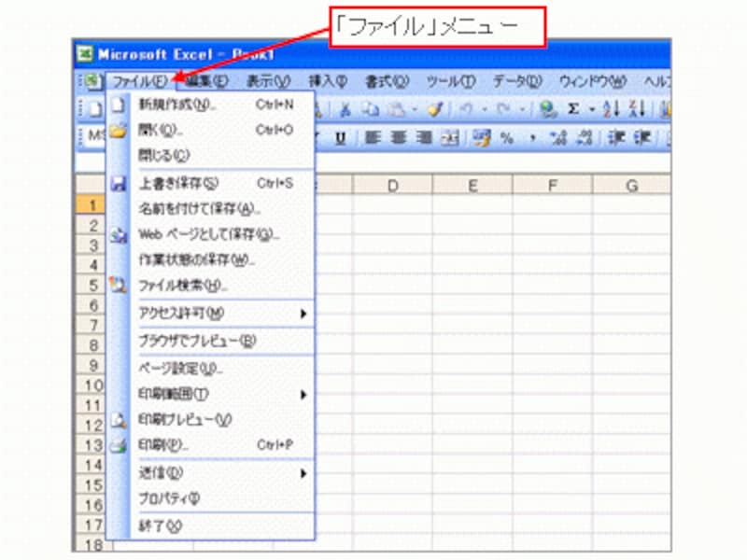747x560 pixels.
Task: Open the データ menu
Action: [x=517, y=81]
